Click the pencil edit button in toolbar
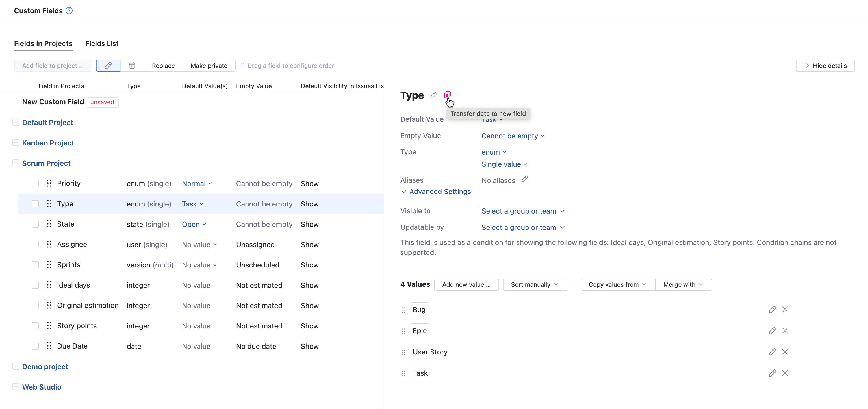The image size is (868, 409). click(108, 66)
